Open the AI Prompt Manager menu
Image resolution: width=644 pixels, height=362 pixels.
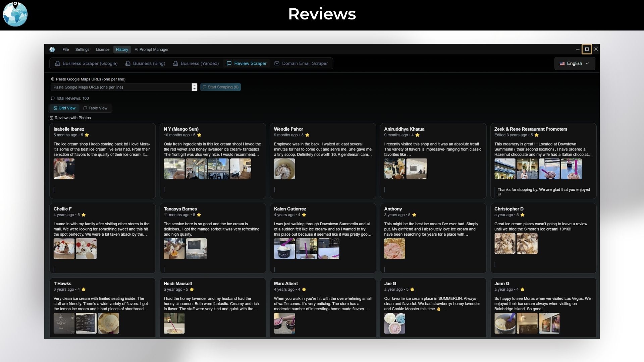(152, 50)
